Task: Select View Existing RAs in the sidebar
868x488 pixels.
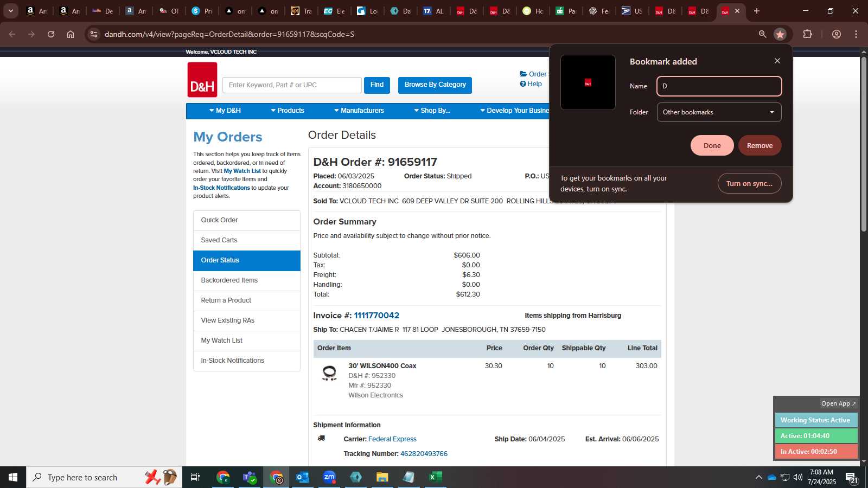Action: click(247, 320)
